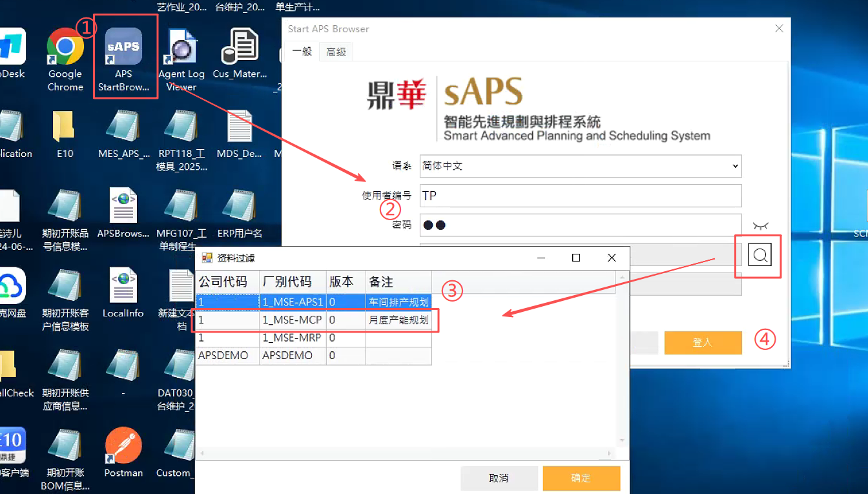Select the MDS_De... text document icon

pyautogui.click(x=240, y=134)
